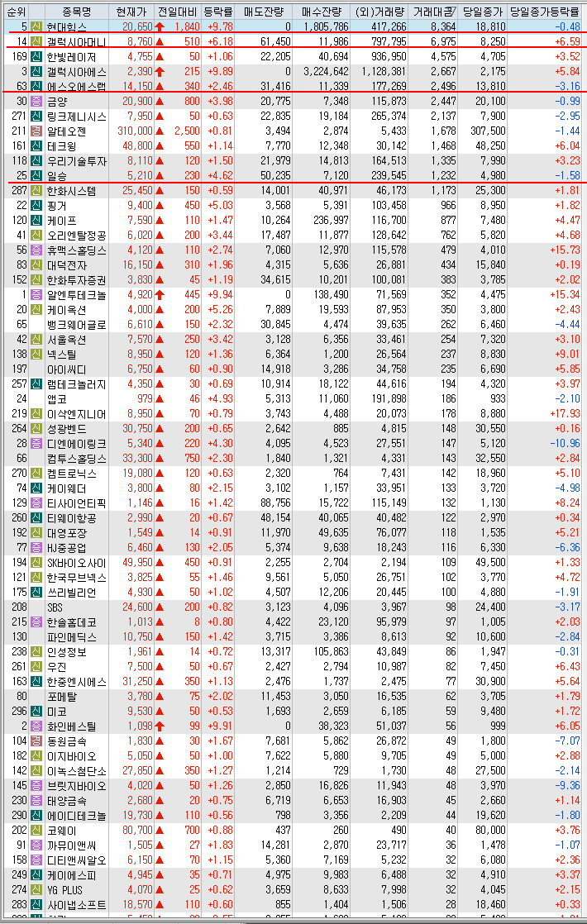Select the stock name 일승
This screenshot has width=587, height=924.
pyautogui.click(x=57, y=175)
